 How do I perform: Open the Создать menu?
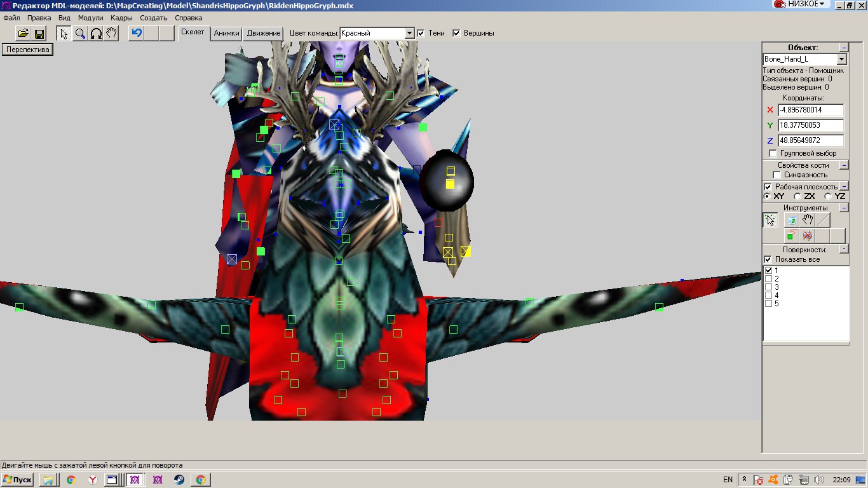tap(154, 18)
